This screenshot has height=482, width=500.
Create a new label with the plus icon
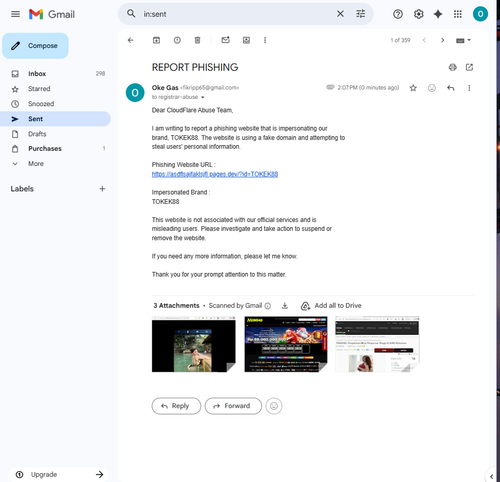(x=102, y=189)
